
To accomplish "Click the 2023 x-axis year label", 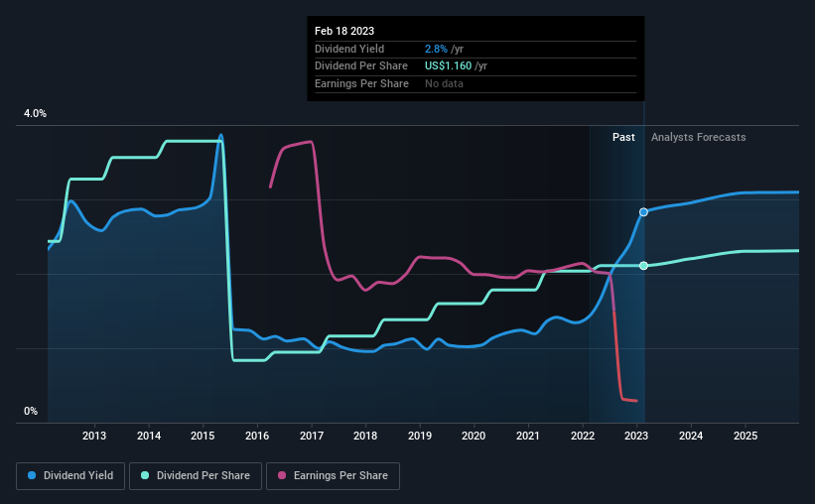I will [x=636, y=436].
